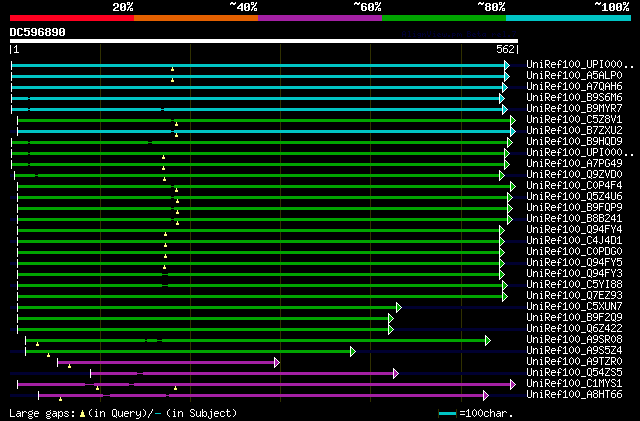Click the green alignment bar for C5XUN7
The image size is (640, 421).
[x=207, y=307]
